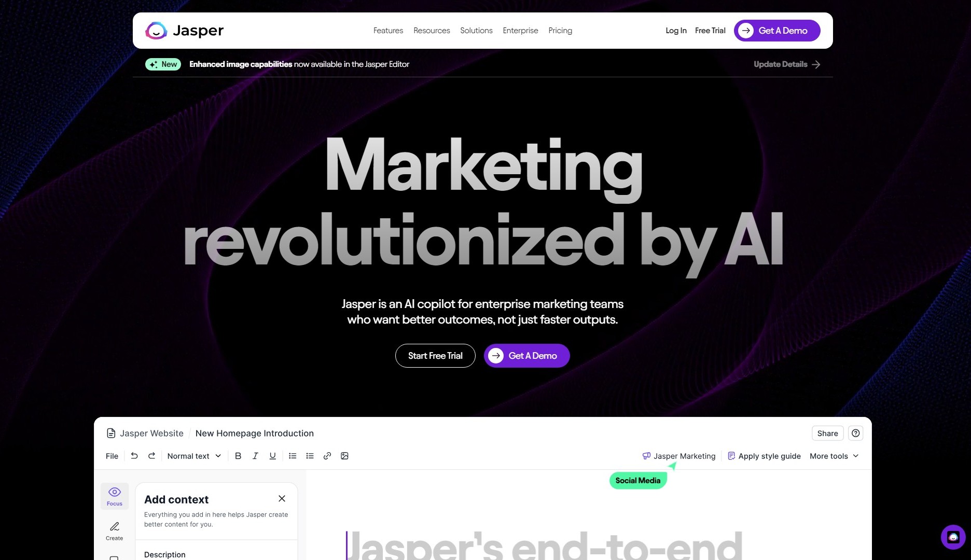The height and width of the screenshot is (560, 971).
Task: Click the Get A Demo navbar button
Action: tap(777, 31)
